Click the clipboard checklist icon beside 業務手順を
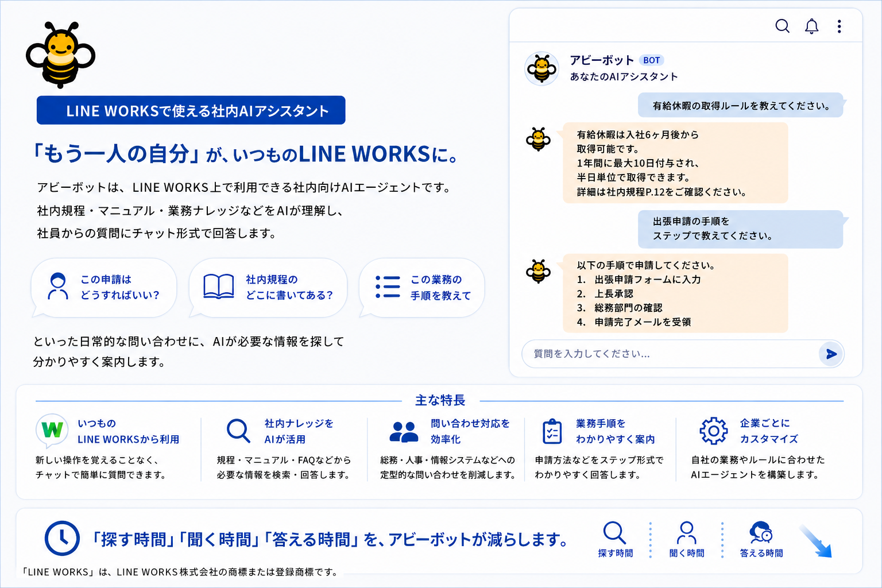 pos(552,431)
